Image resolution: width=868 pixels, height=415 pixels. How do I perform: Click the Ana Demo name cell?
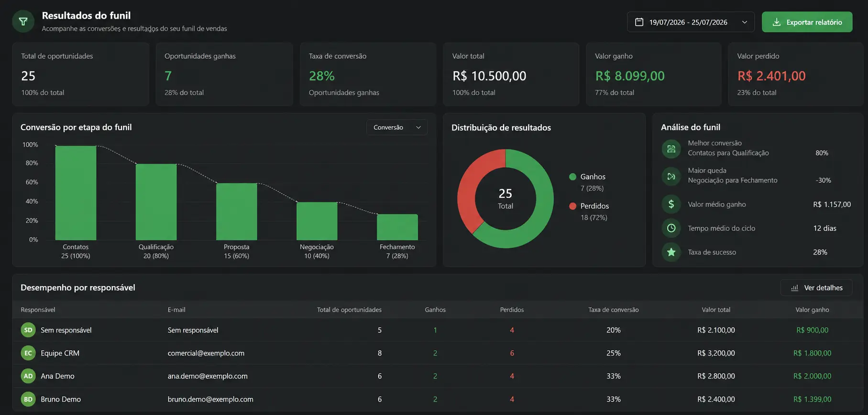(57, 376)
